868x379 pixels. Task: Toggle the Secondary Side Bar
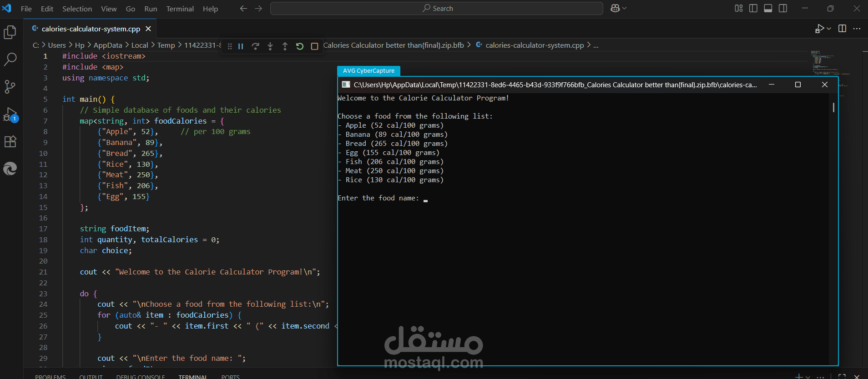pos(783,8)
